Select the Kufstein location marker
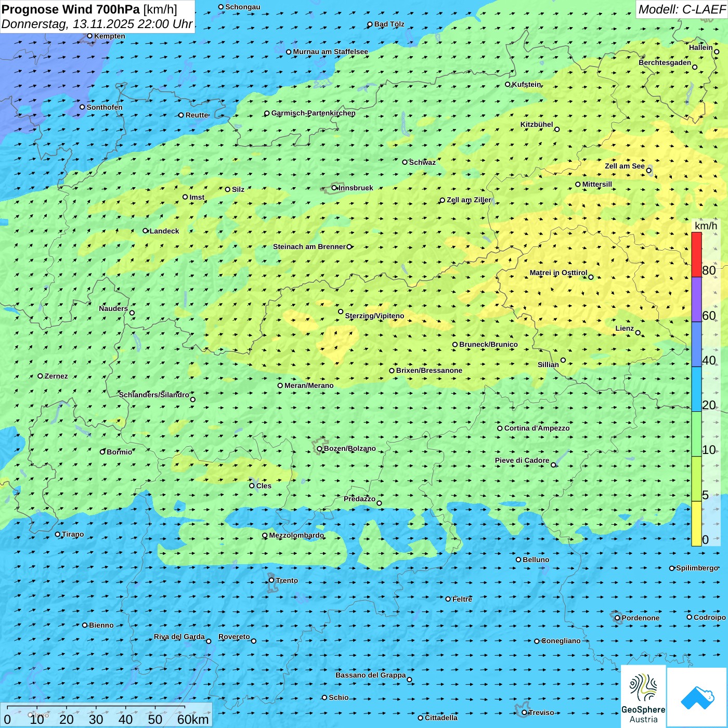The height and width of the screenshot is (728, 728). [508, 84]
